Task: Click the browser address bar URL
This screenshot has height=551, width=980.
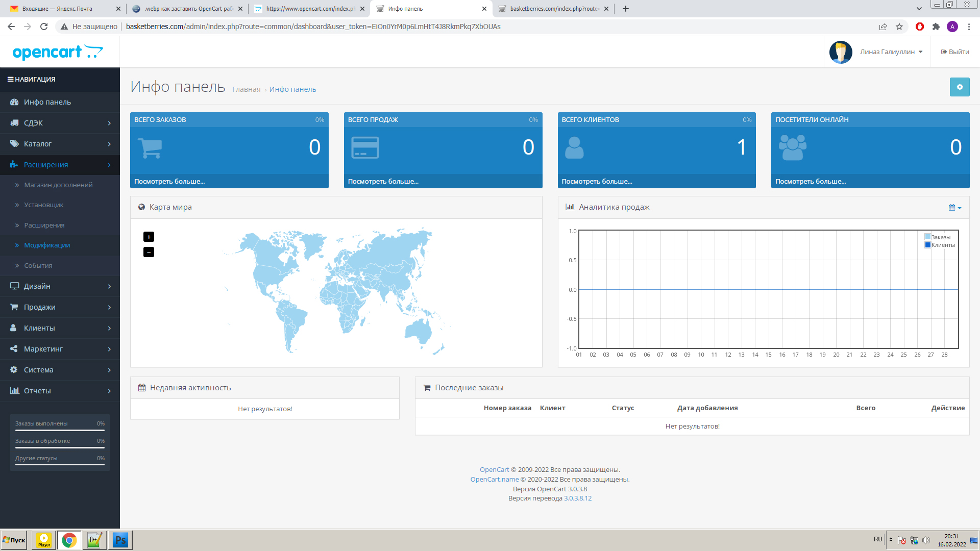Action: pos(313,27)
